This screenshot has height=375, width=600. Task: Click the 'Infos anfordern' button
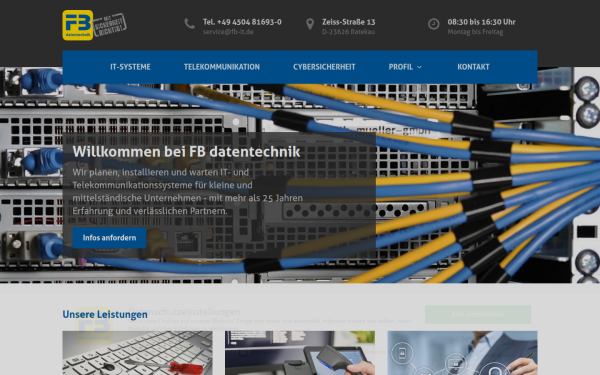click(109, 238)
